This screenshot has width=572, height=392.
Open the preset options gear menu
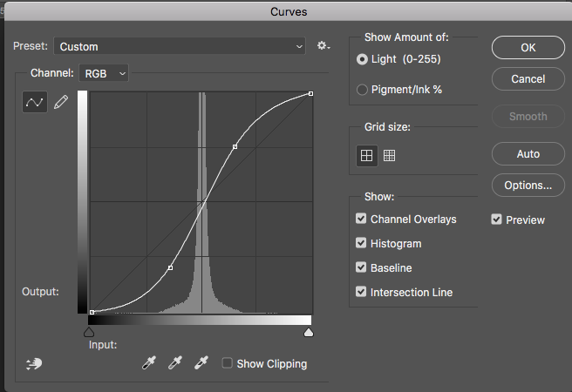[323, 45]
